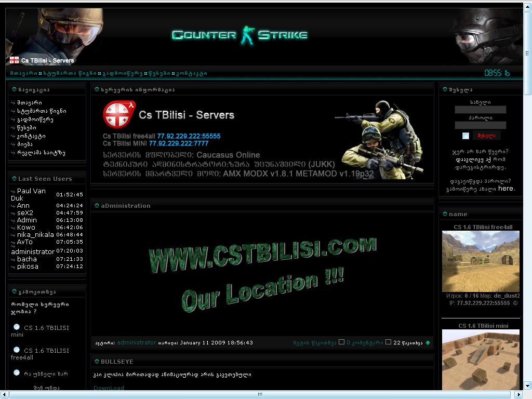The height and width of the screenshot is (399, 532).
Task: Click the 08:55 clock in the menu bar
Action: (x=497, y=73)
